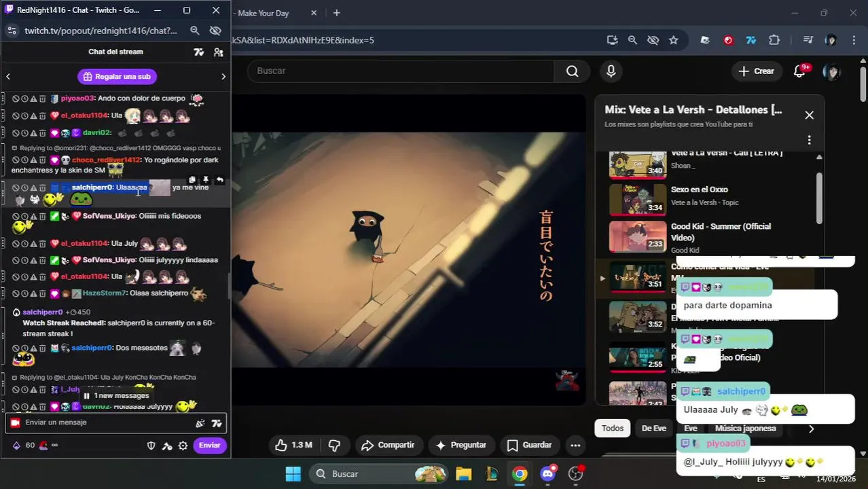868x489 pixels.
Task: Open Windows Start menu
Action: click(x=293, y=474)
